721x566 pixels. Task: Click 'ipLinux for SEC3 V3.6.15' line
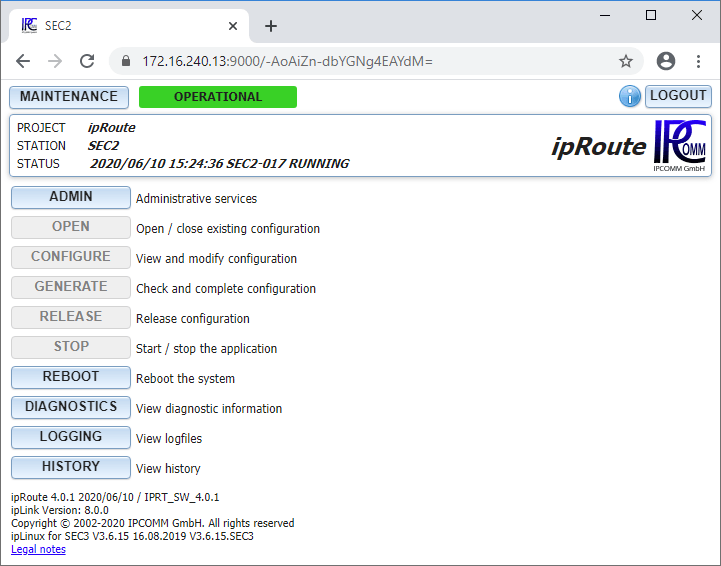click(x=132, y=536)
